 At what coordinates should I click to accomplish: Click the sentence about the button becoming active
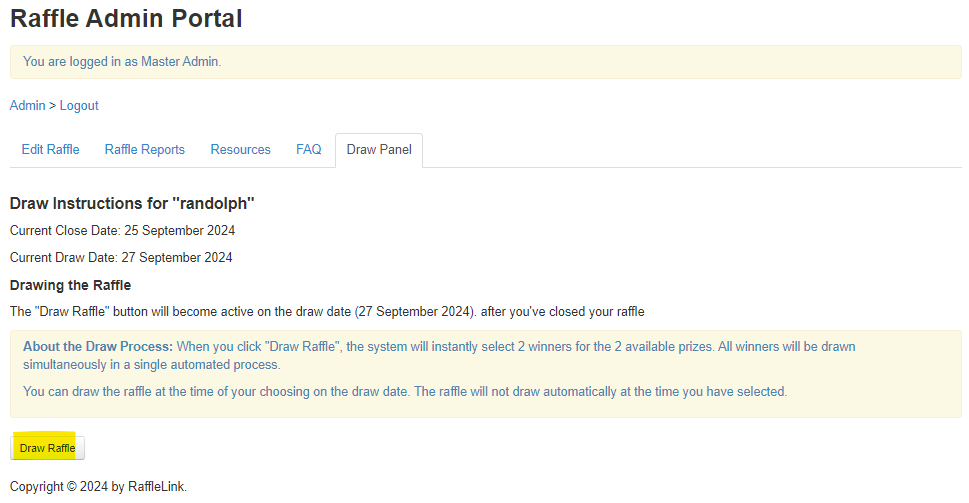[327, 312]
